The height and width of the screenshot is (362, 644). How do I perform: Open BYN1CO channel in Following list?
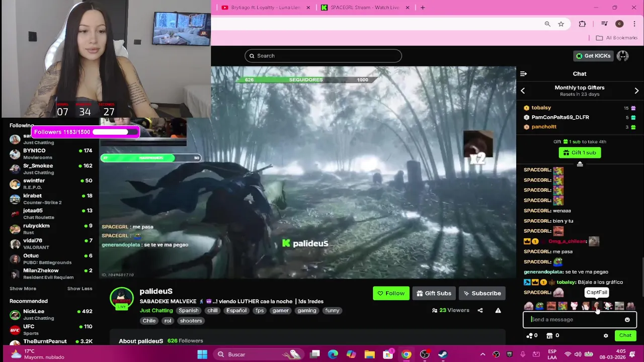point(51,154)
